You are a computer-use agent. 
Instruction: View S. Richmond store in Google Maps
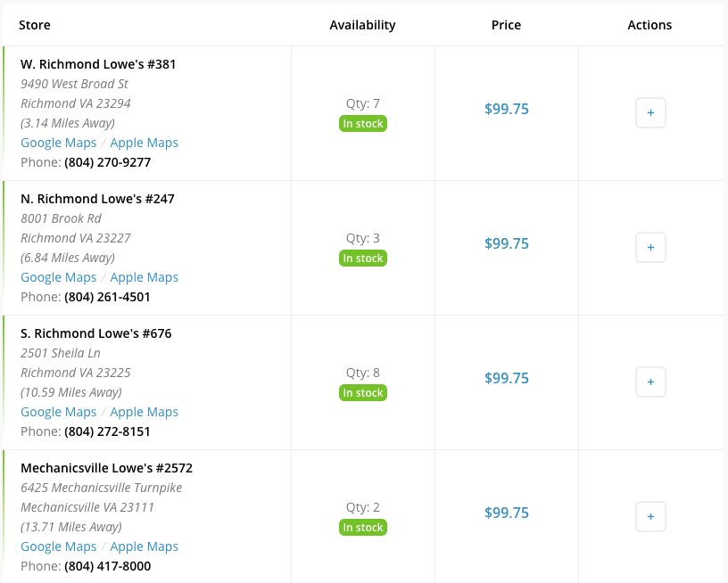tap(58, 412)
